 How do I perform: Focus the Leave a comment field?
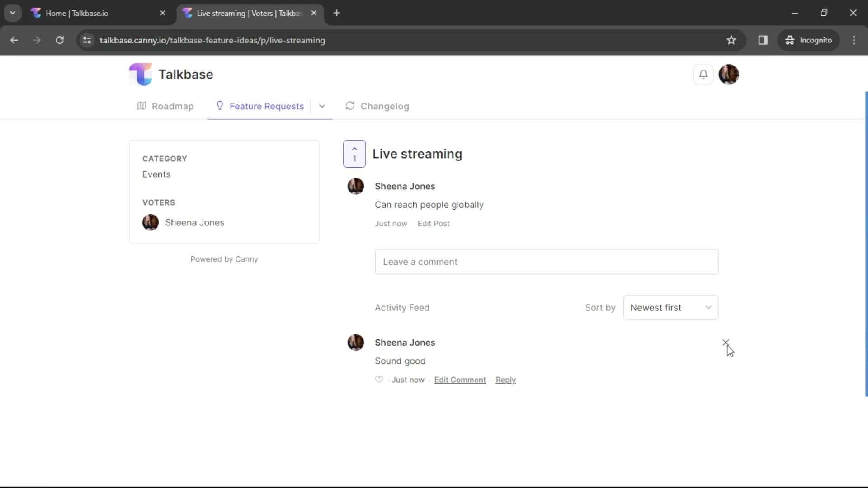546,262
